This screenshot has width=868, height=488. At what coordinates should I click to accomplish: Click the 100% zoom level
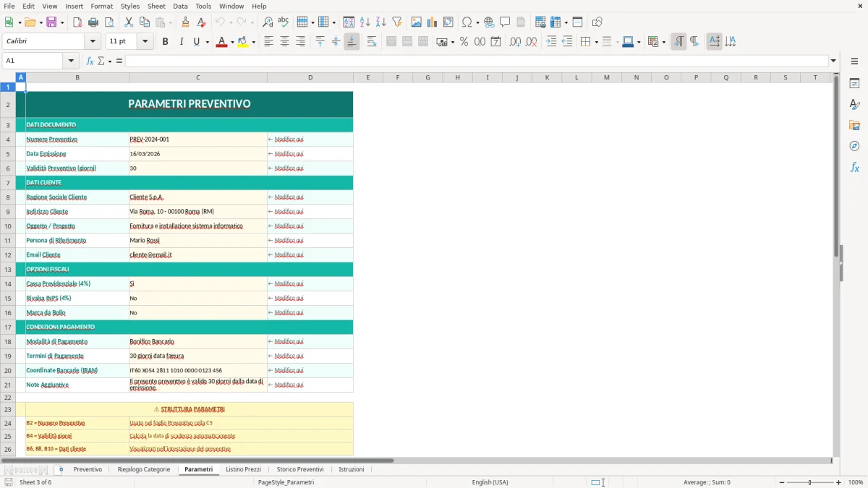click(856, 482)
